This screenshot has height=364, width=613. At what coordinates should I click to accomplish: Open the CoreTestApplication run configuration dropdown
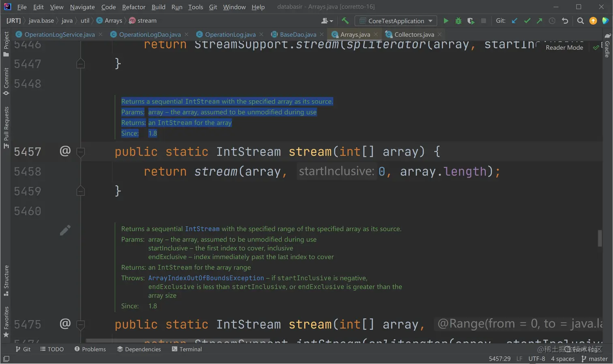[x=396, y=21]
